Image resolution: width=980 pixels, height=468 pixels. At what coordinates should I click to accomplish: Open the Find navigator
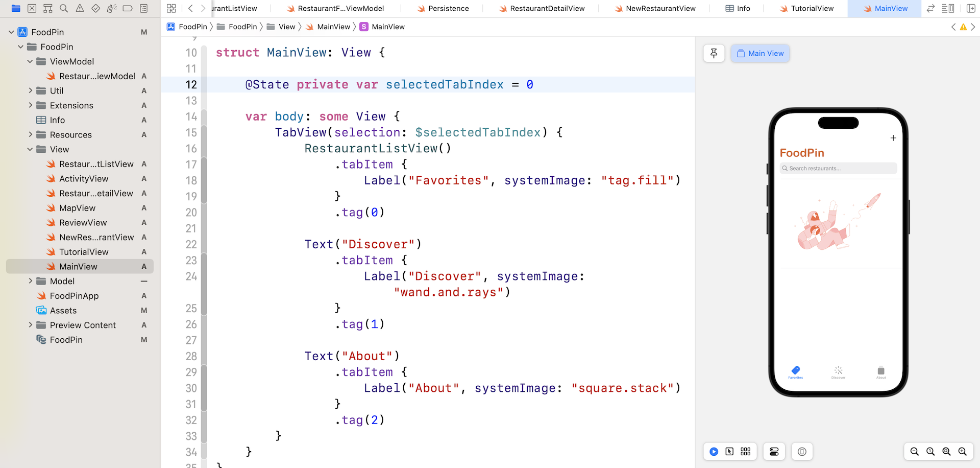click(64, 8)
